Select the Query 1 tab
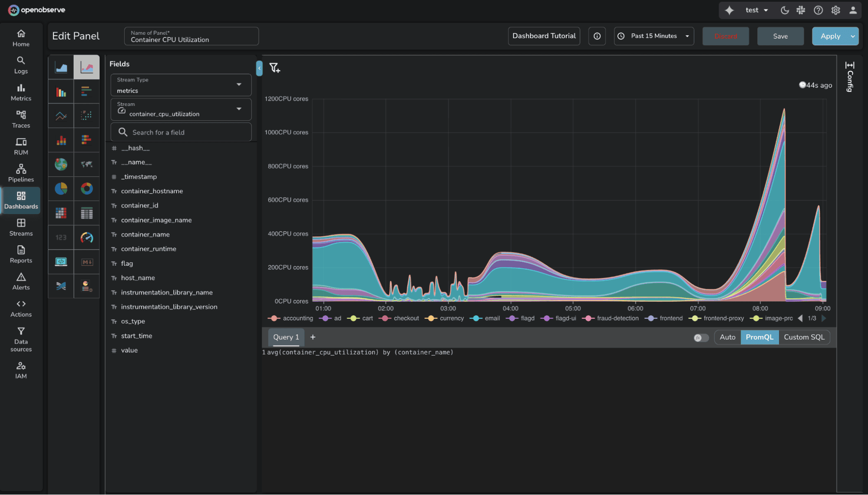 286,337
